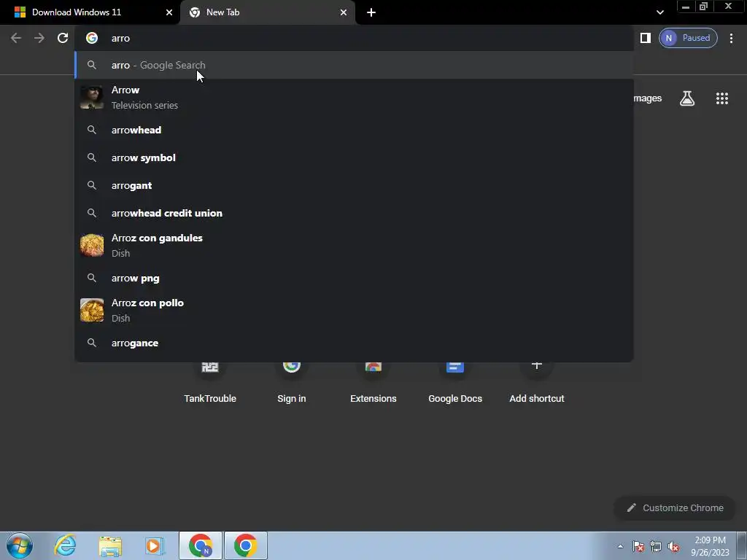Pick the arrowhead suggestion
Screen dimensions: 747x560
[x=354, y=130]
